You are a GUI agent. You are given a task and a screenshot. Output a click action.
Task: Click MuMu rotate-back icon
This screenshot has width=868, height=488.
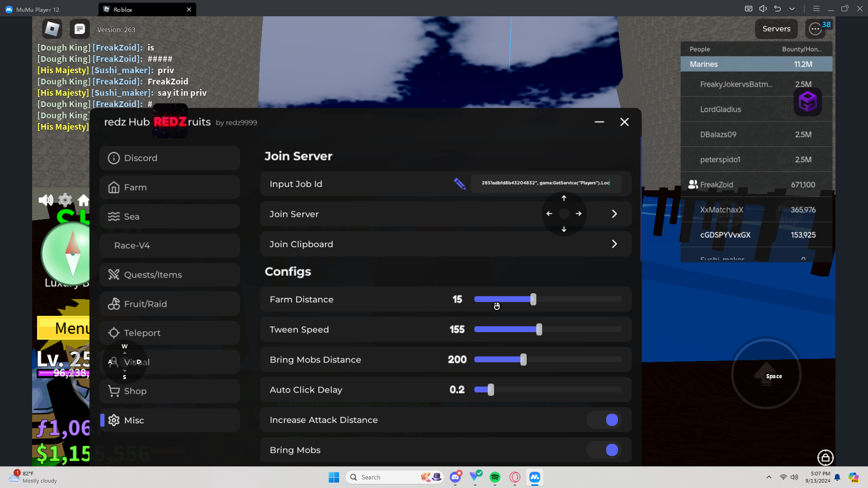tap(778, 9)
